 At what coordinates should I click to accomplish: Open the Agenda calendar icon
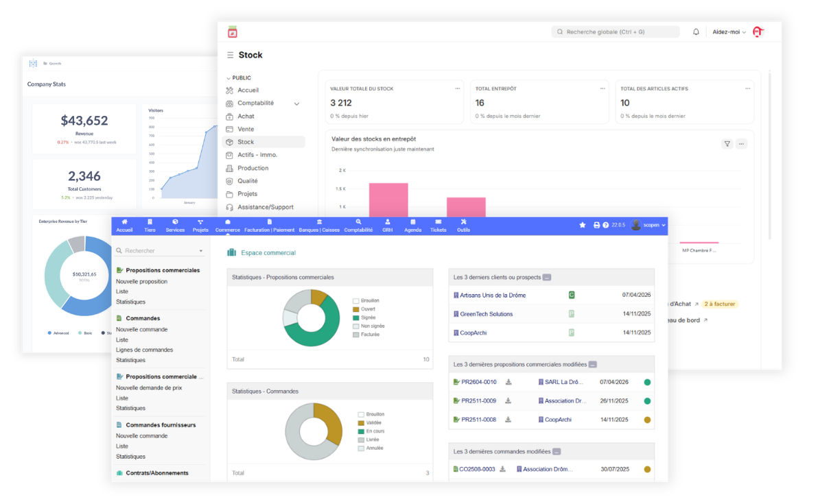tap(412, 226)
